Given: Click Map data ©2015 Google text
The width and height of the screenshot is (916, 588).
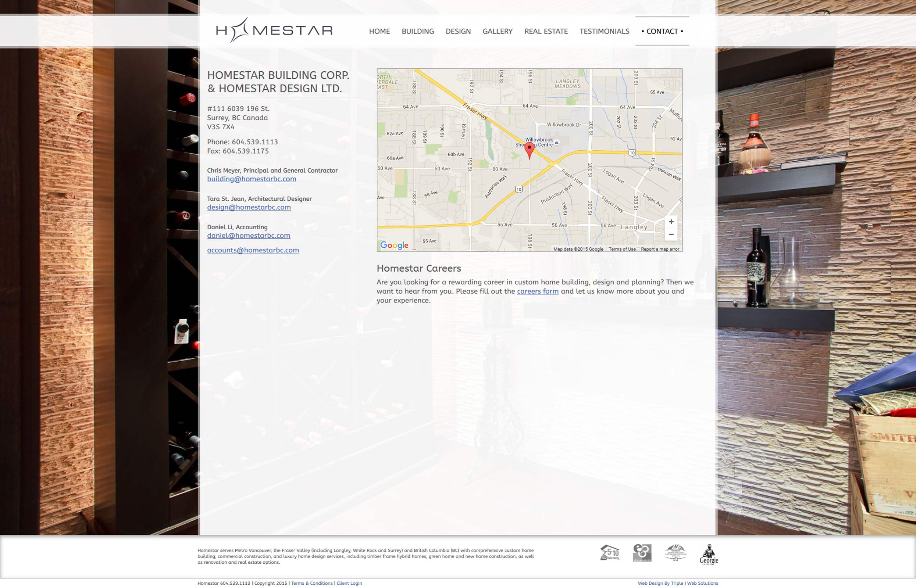Looking at the screenshot, I should pyautogui.click(x=578, y=249).
